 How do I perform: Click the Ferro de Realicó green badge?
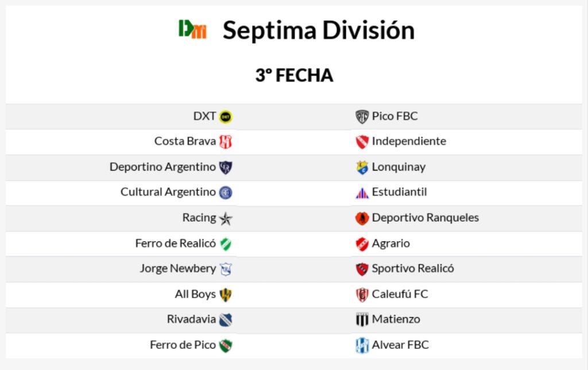click(226, 244)
